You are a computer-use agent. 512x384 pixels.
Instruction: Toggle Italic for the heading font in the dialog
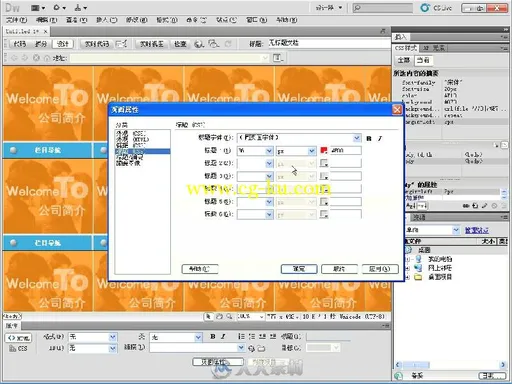tap(380, 138)
